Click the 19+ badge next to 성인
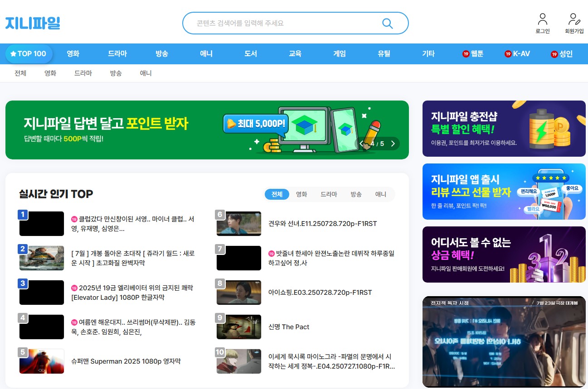The height and width of the screenshot is (389, 588). tap(554, 53)
